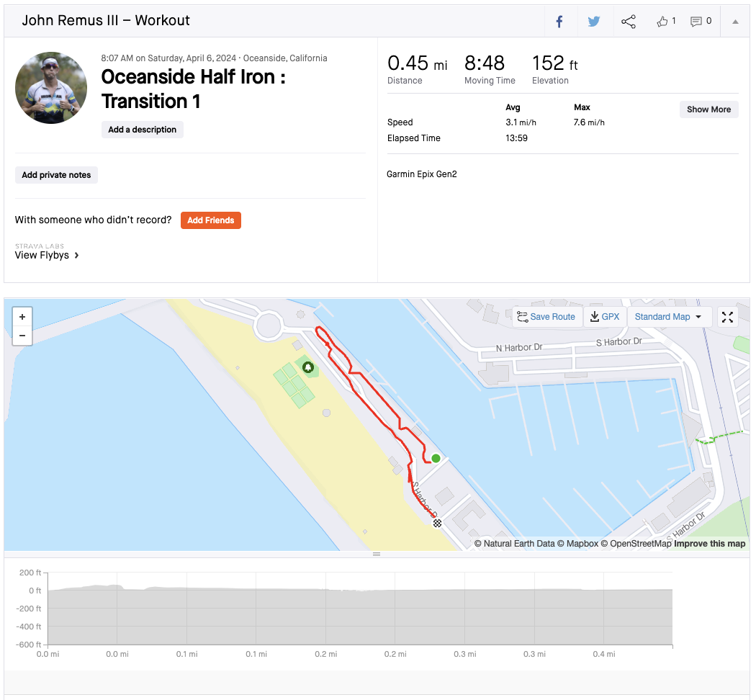Share the workout on Twitter
The height and width of the screenshot is (700, 756).
click(593, 22)
